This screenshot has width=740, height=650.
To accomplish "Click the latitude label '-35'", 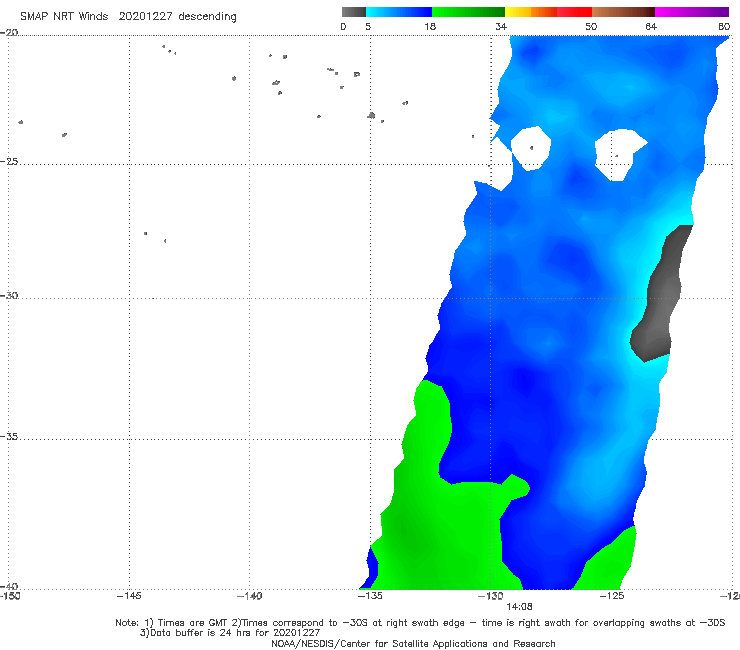I will (9, 437).
